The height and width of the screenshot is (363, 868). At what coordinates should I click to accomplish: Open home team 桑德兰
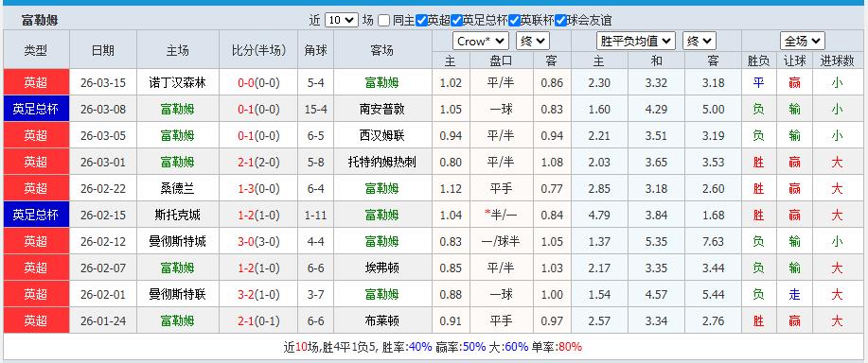pyautogui.click(x=178, y=188)
